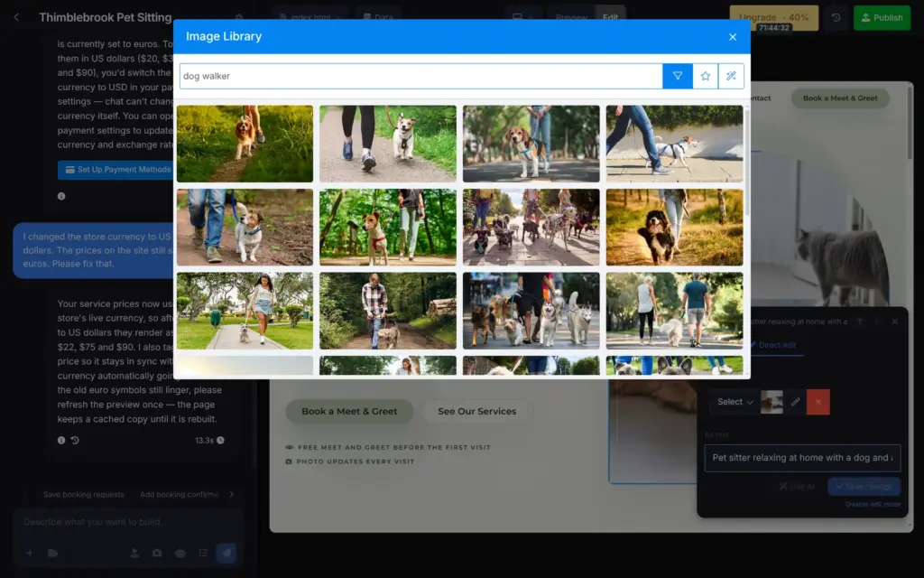Open the index.html file dropdown

coord(310,18)
